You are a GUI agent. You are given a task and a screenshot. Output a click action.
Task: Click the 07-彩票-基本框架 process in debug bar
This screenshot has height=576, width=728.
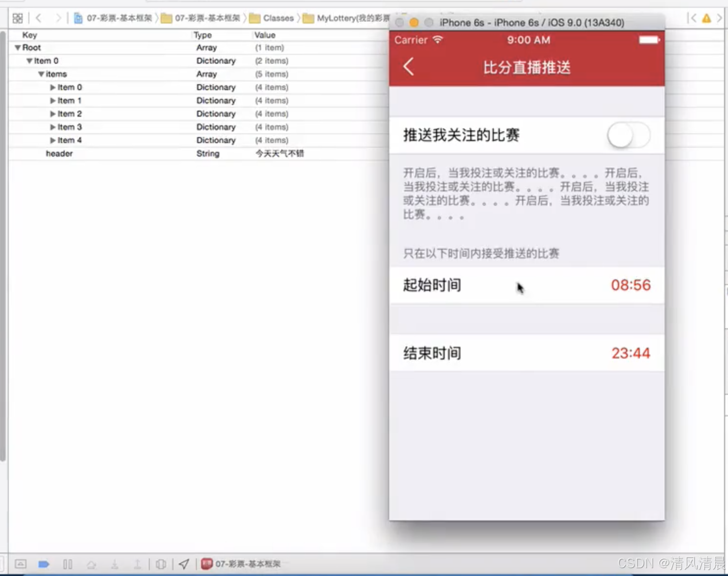[x=242, y=564]
